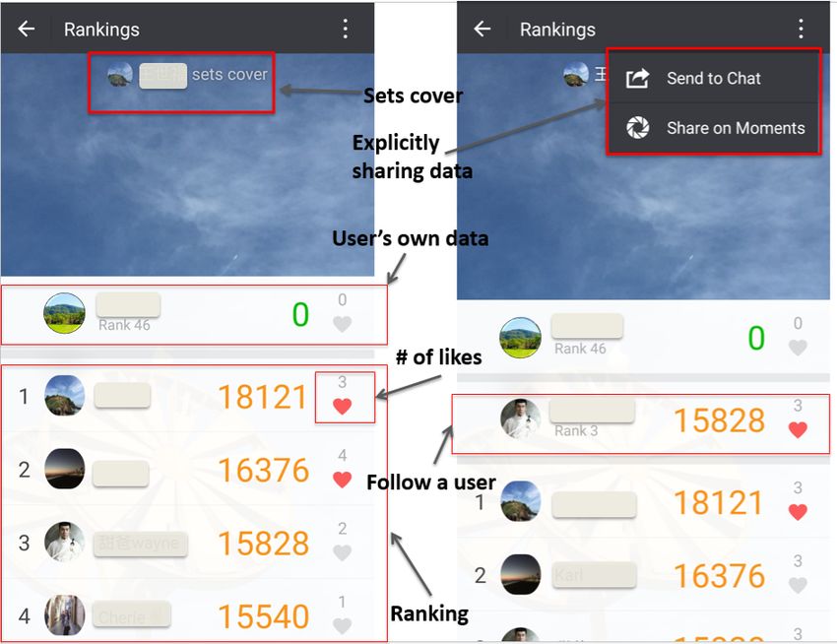Open rank 3 avatar on left screen
Image resolution: width=837 pixels, height=644 pixels.
(64, 542)
